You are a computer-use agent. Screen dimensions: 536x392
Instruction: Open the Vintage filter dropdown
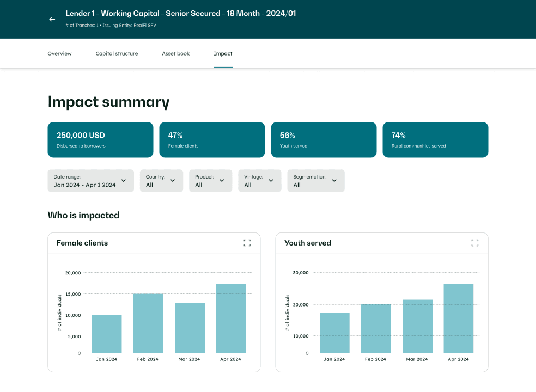pos(259,181)
